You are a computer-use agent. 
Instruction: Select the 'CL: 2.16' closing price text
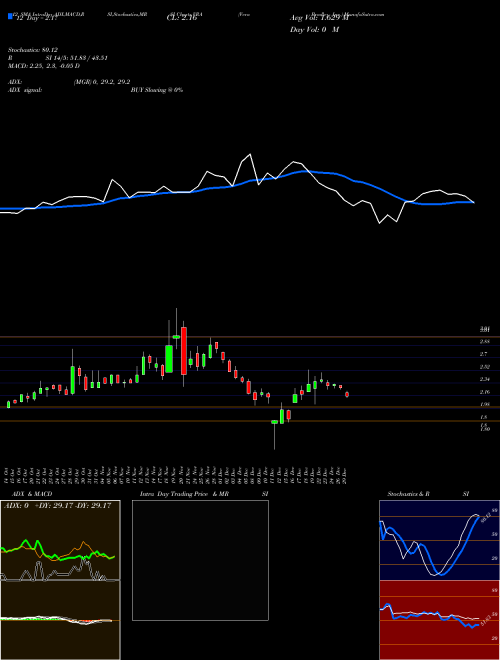click(182, 18)
